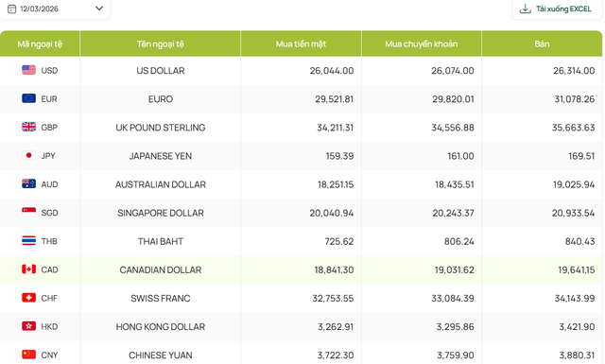Click USD cash buy rate 26,044.00
The height and width of the screenshot is (364, 605).
pyautogui.click(x=332, y=71)
